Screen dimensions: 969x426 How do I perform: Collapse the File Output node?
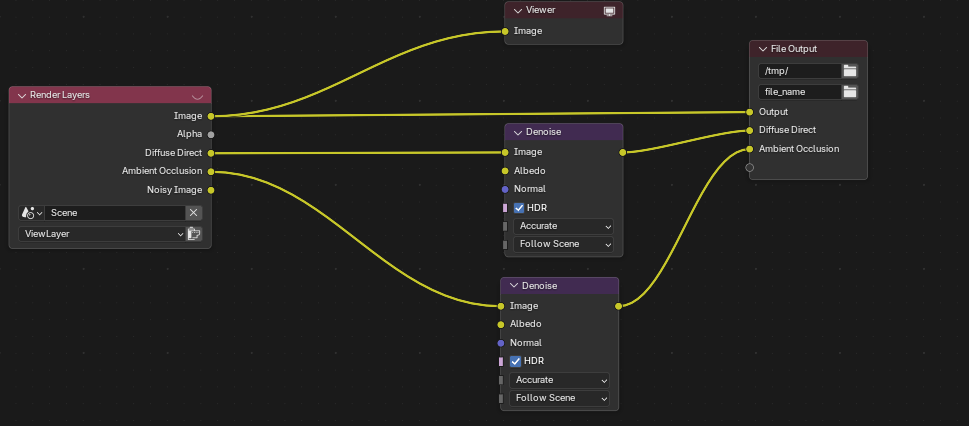click(x=762, y=49)
